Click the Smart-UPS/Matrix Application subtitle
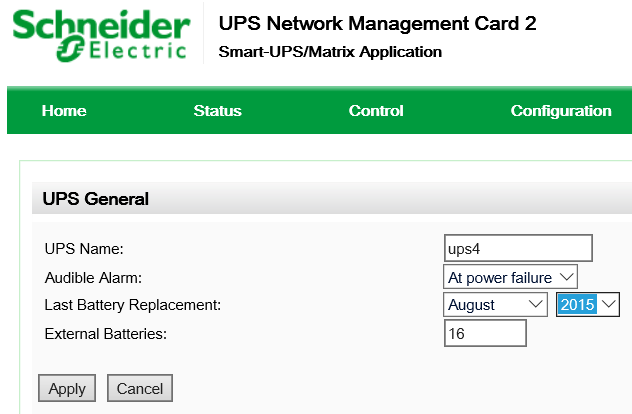The width and height of the screenshot is (632, 414). point(330,52)
